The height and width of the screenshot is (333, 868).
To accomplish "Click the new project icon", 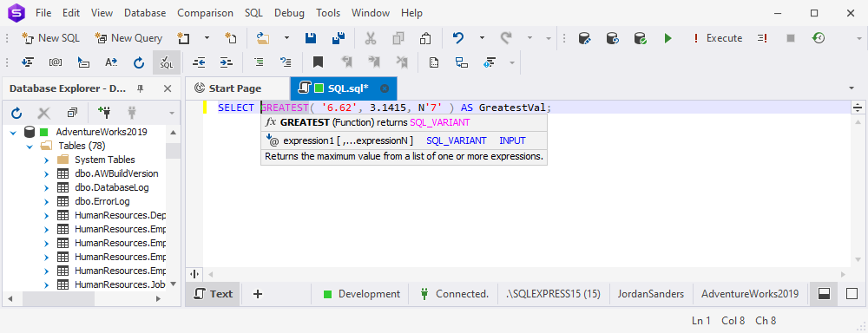I will (x=183, y=38).
